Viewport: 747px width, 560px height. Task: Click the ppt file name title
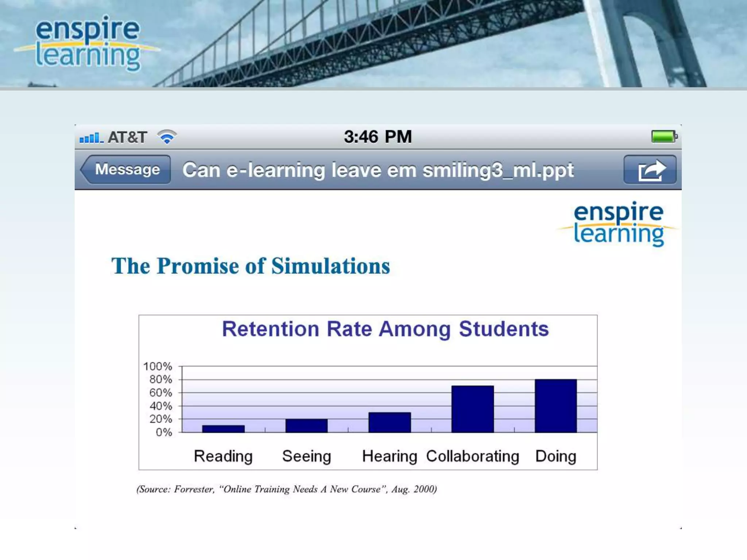click(x=378, y=170)
